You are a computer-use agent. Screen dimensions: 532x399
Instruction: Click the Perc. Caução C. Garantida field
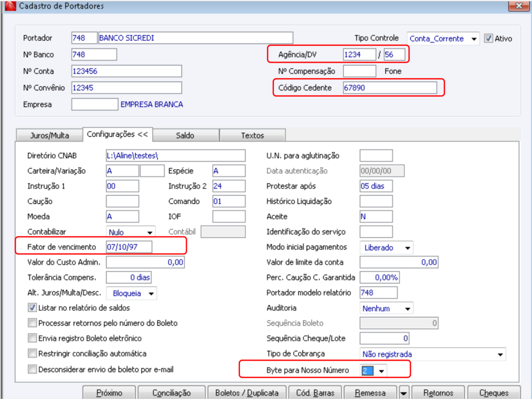[x=380, y=277]
